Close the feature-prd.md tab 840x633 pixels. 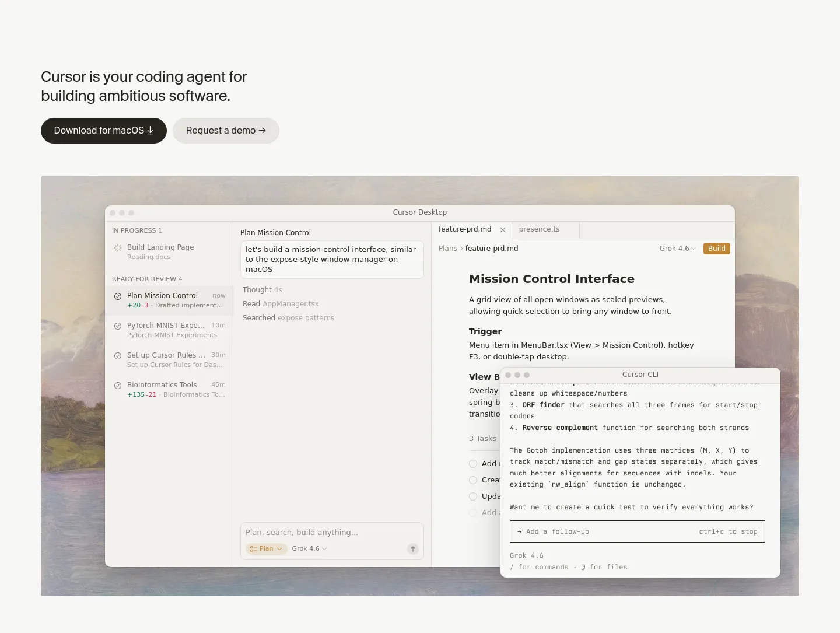[503, 230]
